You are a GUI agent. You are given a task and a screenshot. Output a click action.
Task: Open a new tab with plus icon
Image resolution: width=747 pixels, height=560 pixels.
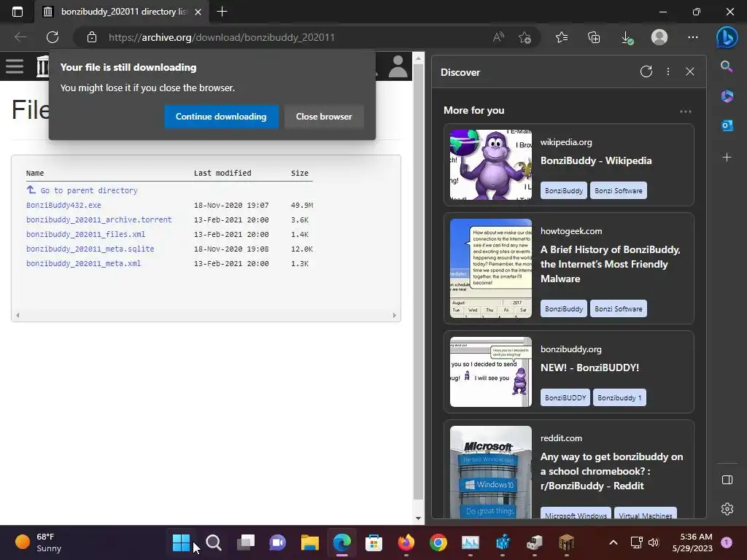[x=222, y=12]
